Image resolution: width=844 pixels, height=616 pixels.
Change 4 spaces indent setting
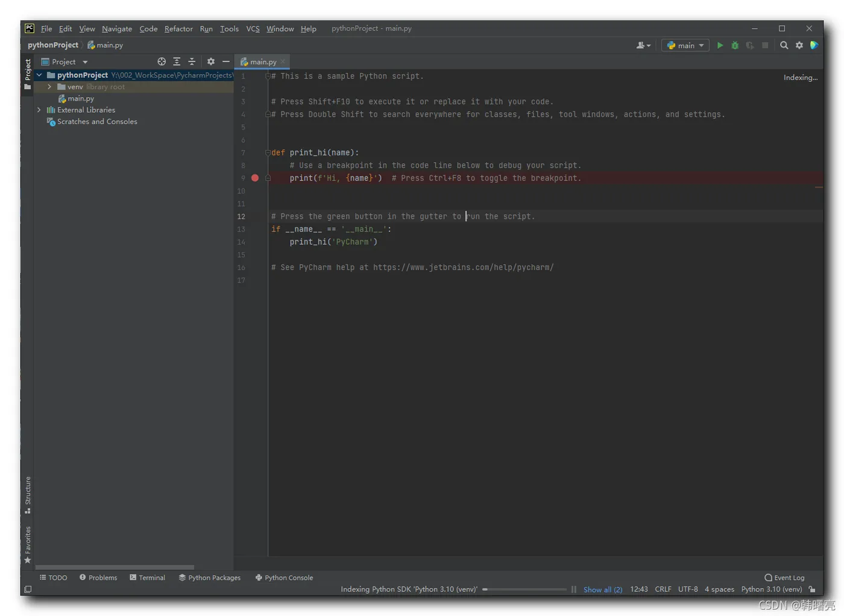pos(719,589)
